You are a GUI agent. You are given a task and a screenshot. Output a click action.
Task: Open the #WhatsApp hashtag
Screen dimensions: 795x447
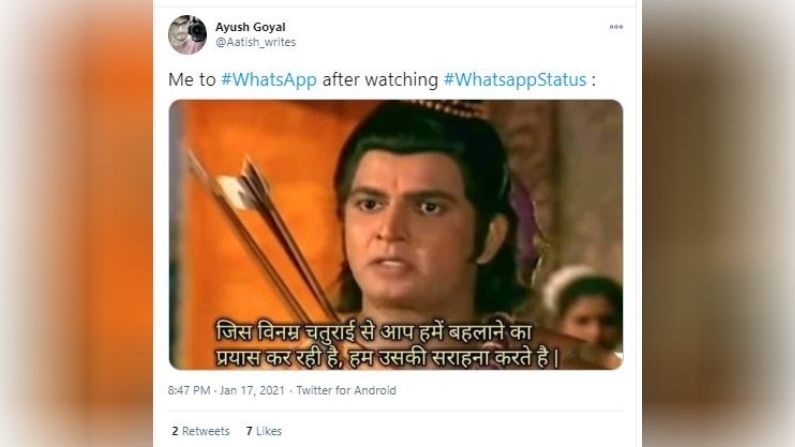(269, 80)
